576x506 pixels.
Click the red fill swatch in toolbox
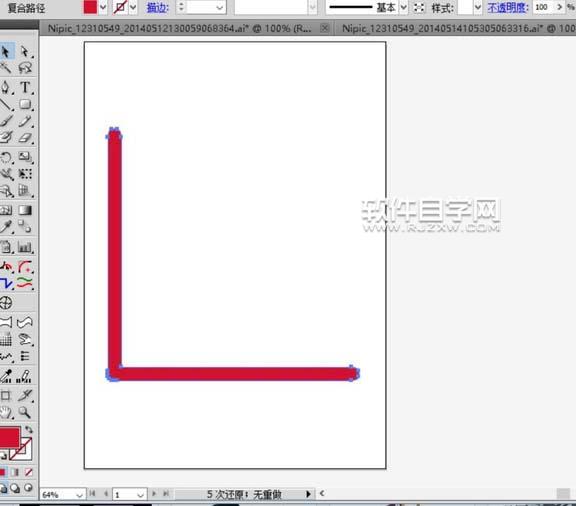(9, 437)
